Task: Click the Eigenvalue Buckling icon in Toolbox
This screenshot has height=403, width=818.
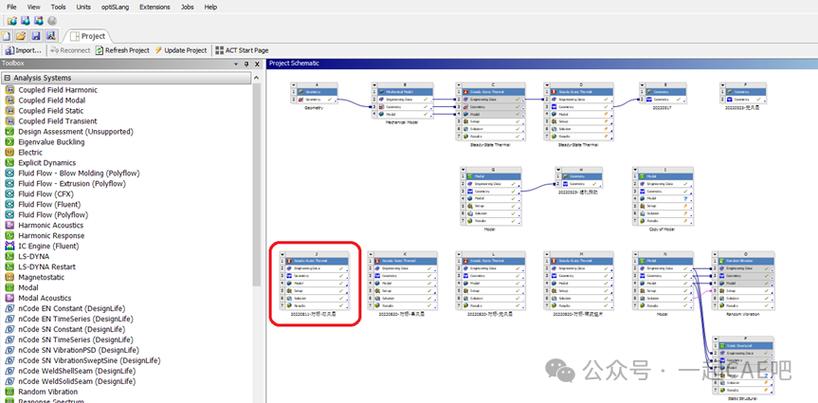Action: (x=9, y=142)
